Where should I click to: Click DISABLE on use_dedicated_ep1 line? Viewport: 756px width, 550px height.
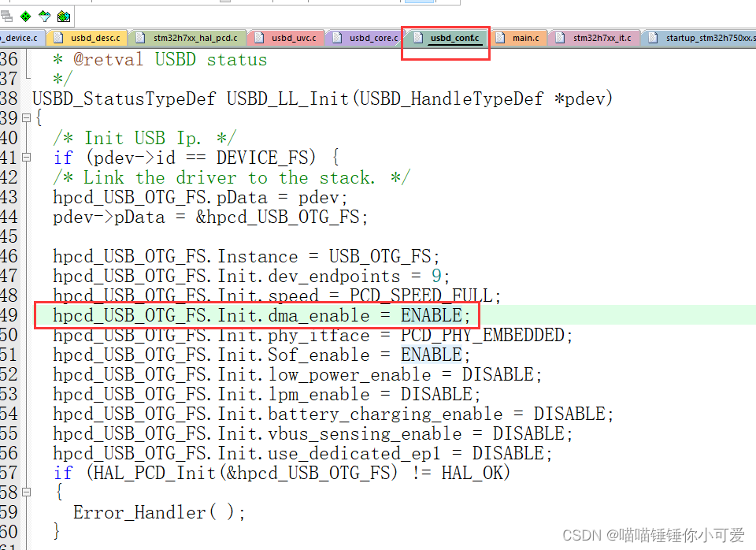point(508,454)
